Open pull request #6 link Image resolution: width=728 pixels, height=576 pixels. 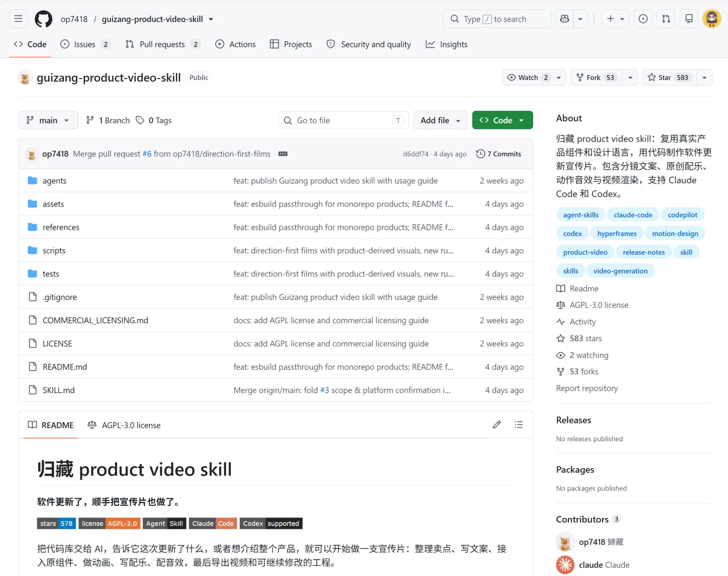147,154
